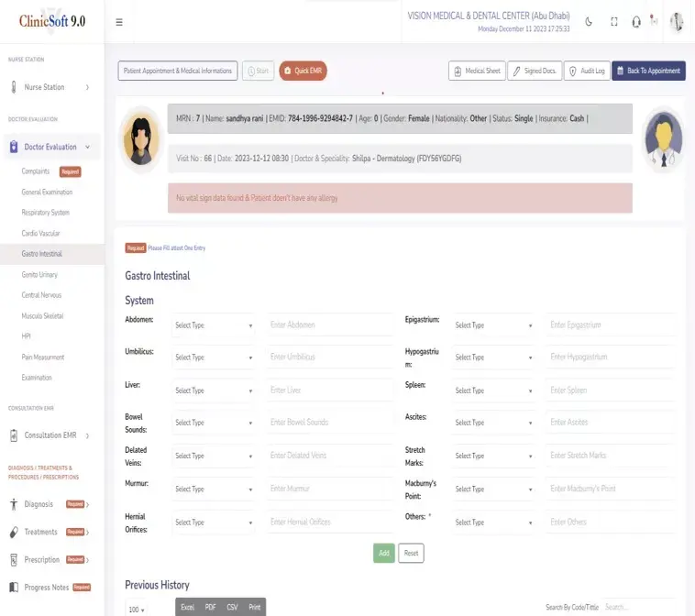Click the Back To Appointment button
Viewport: 695px width, 616px height.
pyautogui.click(x=648, y=71)
